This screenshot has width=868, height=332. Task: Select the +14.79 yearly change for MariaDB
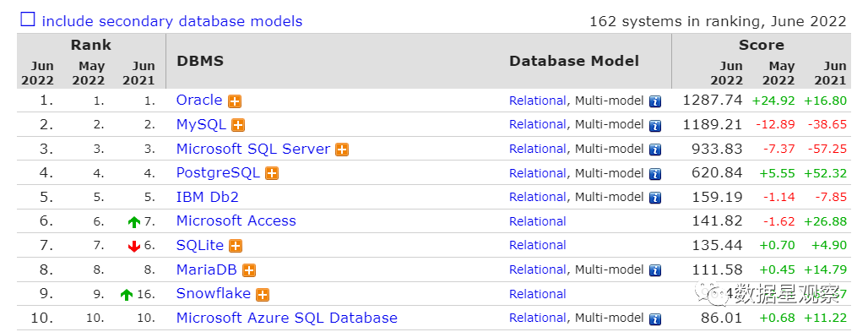pos(826,270)
